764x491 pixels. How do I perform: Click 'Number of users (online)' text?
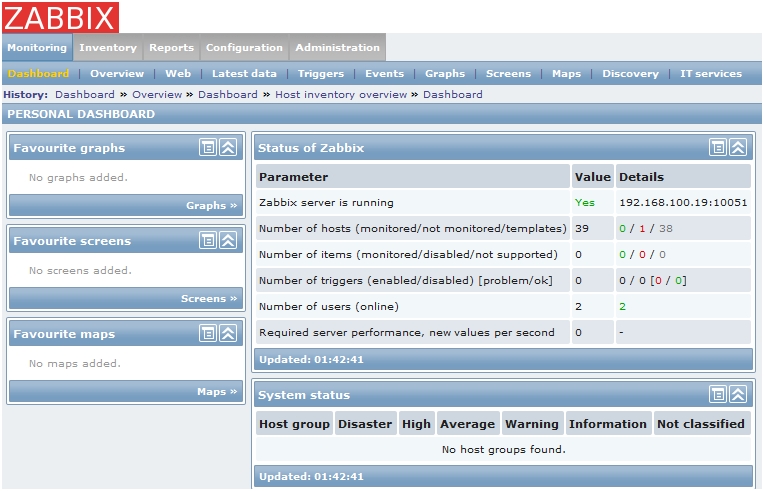tap(329, 306)
